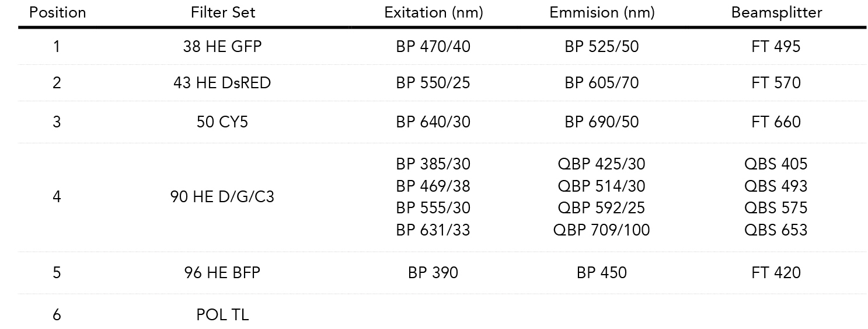Select the 50 CY5 filter set

point(222,122)
